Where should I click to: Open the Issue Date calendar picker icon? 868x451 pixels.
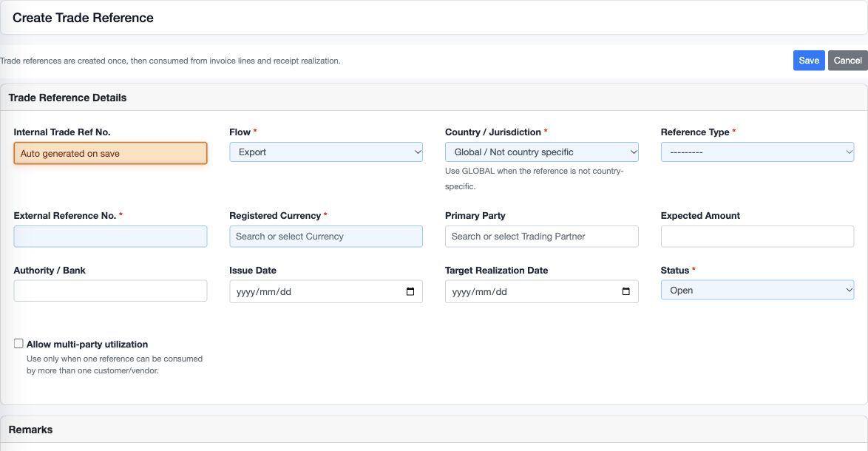(x=410, y=291)
